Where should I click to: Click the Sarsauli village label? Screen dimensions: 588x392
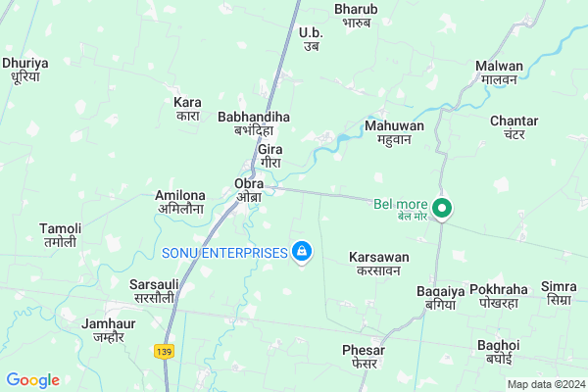point(154,291)
